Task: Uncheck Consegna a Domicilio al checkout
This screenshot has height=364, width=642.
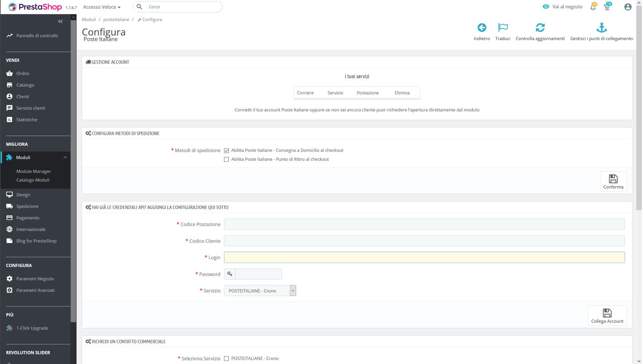Action: [x=226, y=151]
